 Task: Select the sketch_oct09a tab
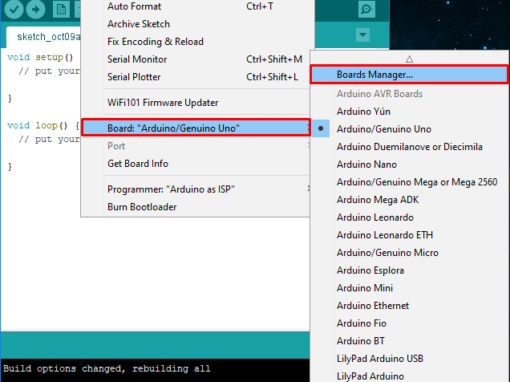click(43, 37)
